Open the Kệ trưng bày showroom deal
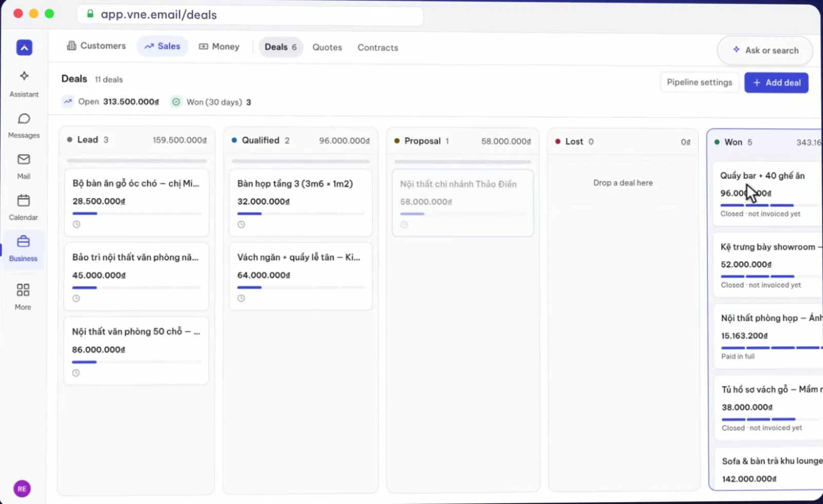 [768, 265]
